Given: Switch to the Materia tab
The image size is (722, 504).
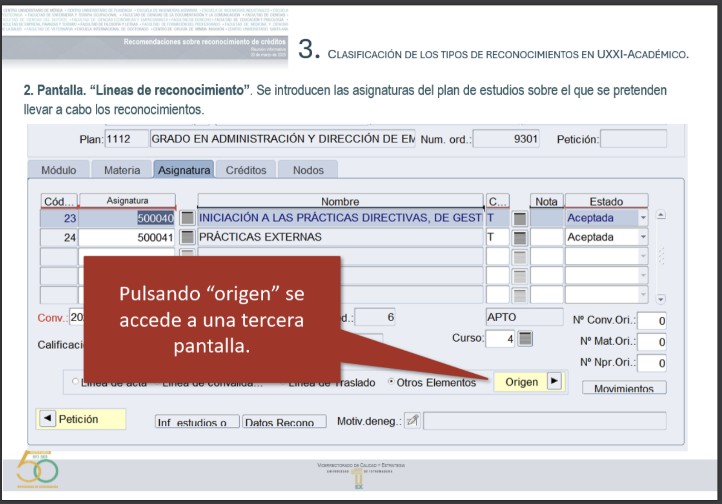Looking at the screenshot, I should click(123, 170).
